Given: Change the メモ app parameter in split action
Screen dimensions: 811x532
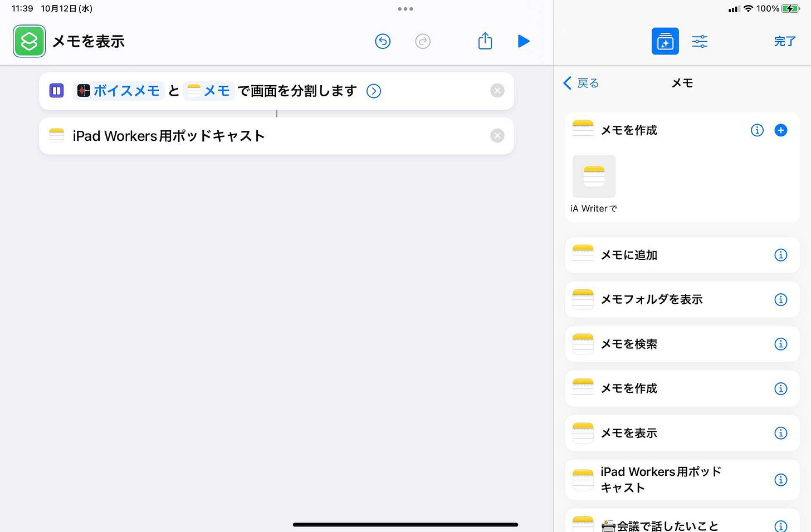Looking at the screenshot, I should click(208, 91).
